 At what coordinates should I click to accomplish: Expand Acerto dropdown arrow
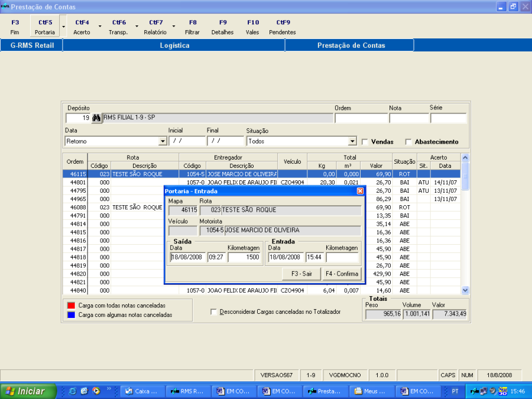pyautogui.click(x=100, y=27)
